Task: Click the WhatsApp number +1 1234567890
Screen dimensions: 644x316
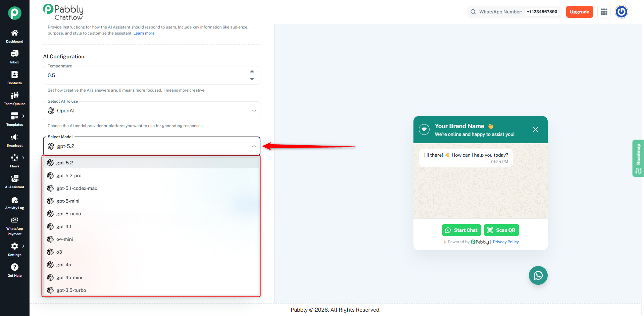Action: click(x=542, y=12)
